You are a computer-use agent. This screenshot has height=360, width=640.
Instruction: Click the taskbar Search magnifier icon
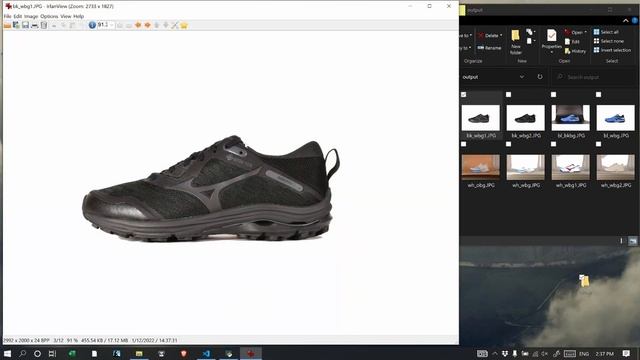[x=22, y=353]
